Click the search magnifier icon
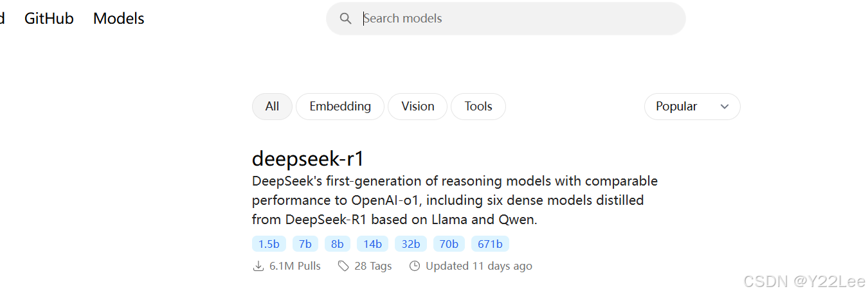Screen dimensions: 868x296 (x=346, y=19)
